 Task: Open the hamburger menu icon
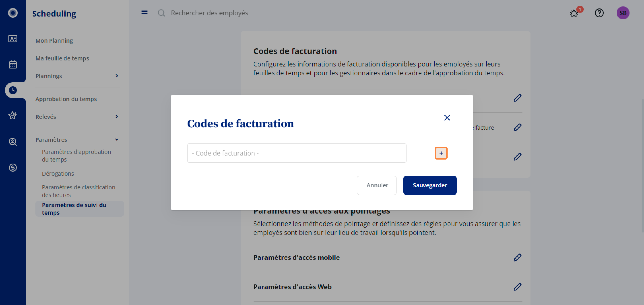pos(144,12)
